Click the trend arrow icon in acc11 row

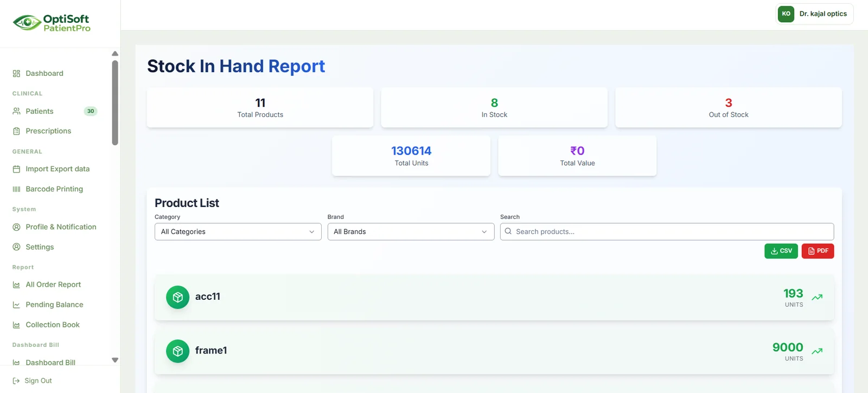817,297
